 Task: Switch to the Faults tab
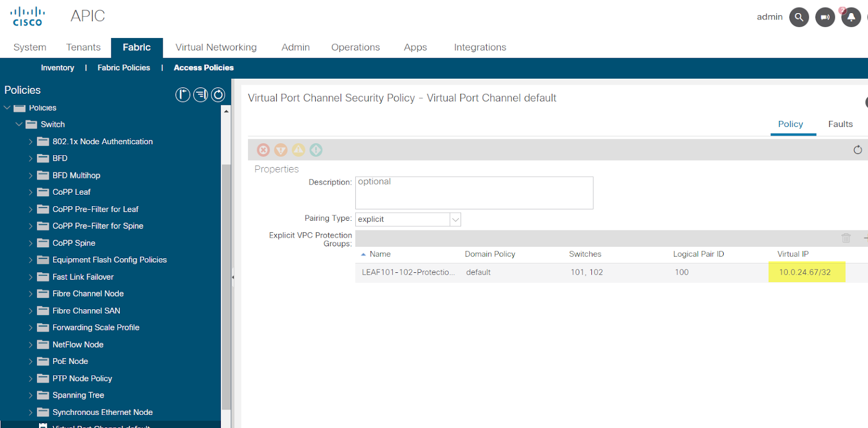[x=840, y=124]
